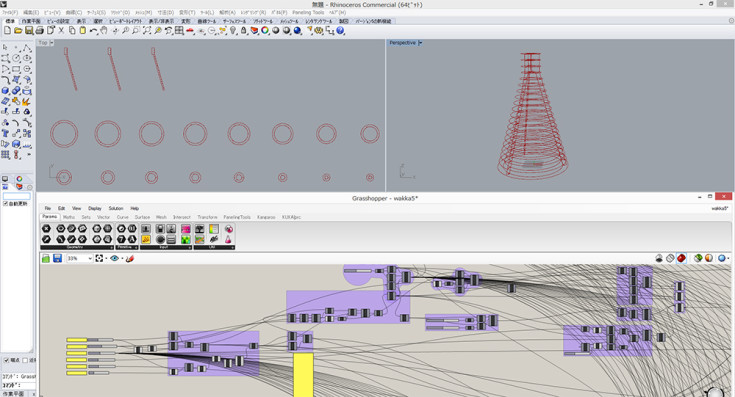
Task: Click the red car icon in toolbar
Action: tap(190, 30)
